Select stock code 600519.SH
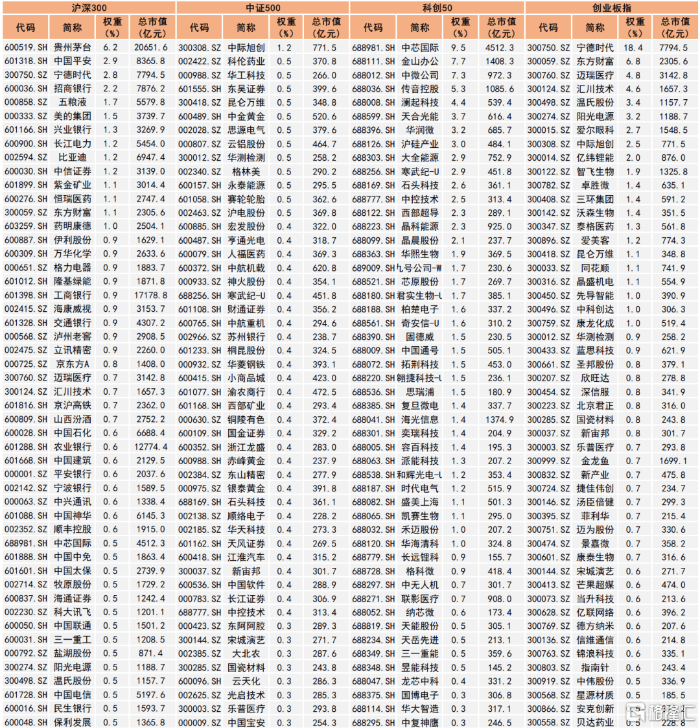Image resolution: width=700 pixels, height=728 pixels. pos(26,47)
